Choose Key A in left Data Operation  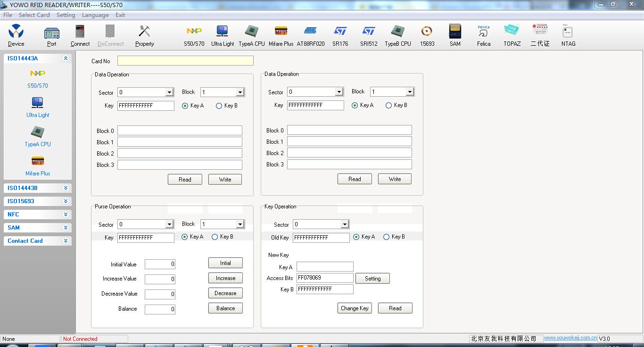pyautogui.click(x=185, y=106)
